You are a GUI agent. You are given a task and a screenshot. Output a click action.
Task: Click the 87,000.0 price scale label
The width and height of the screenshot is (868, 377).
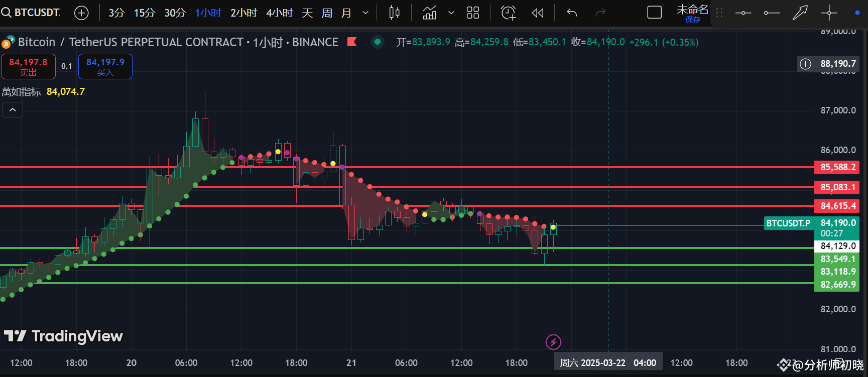[838, 110]
